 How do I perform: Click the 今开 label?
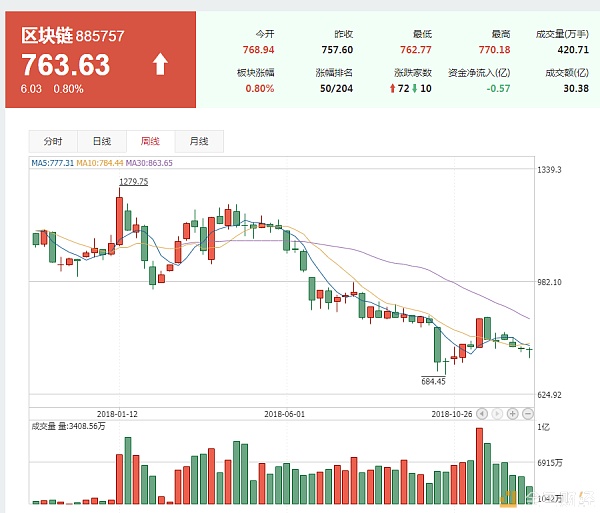click(265, 34)
